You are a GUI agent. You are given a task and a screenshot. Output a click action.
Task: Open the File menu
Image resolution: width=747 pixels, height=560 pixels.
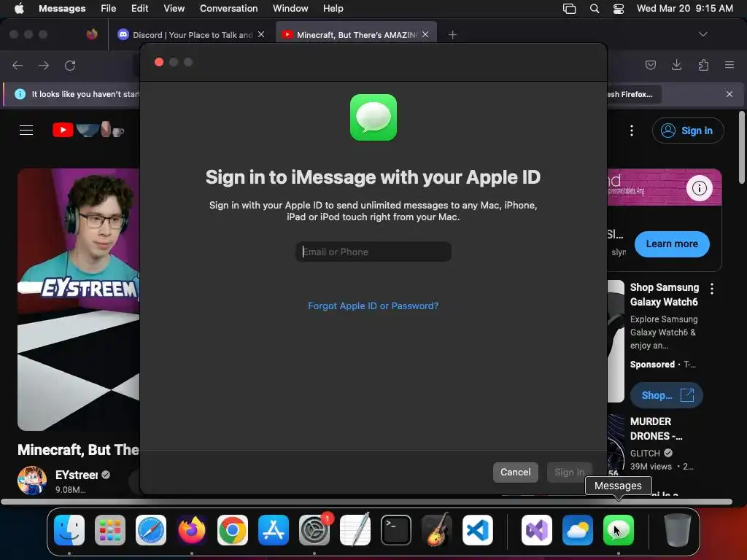point(108,9)
